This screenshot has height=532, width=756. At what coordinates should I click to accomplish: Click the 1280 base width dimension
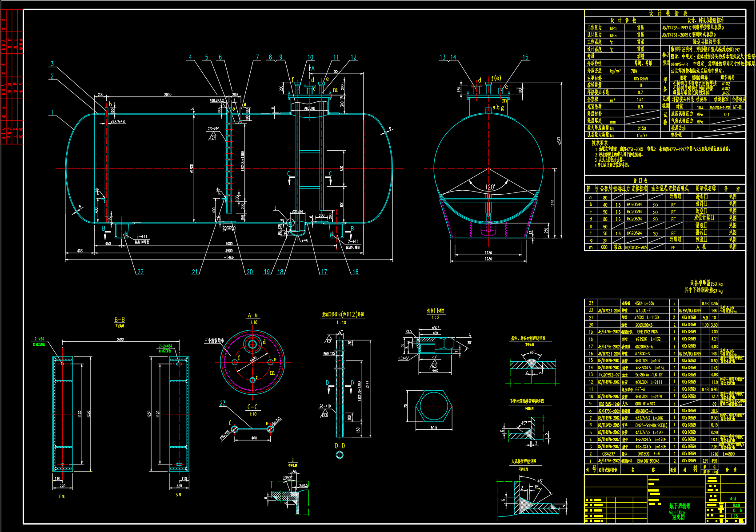[x=488, y=259]
